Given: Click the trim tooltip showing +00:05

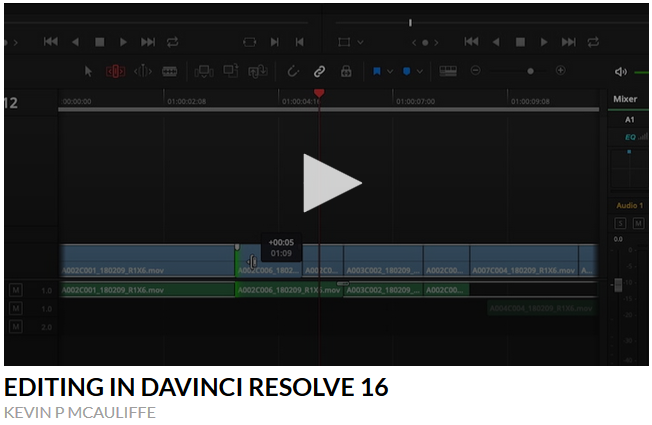Looking at the screenshot, I should pyautogui.click(x=281, y=247).
